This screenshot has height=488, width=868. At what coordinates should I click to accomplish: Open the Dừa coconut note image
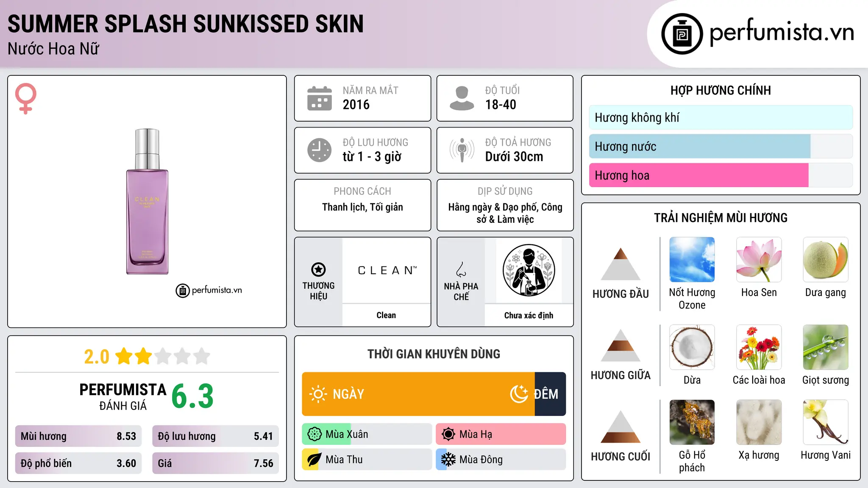tap(692, 347)
